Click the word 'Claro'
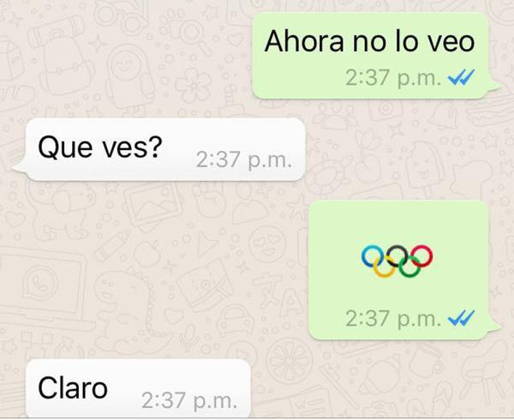Viewport: 514px width, 420px height. (73, 388)
